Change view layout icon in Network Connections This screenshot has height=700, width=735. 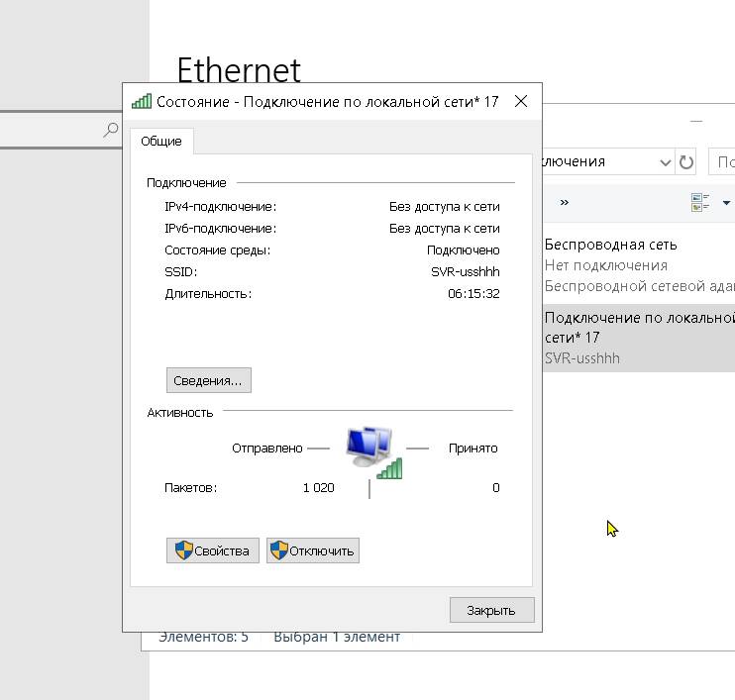tap(700, 202)
